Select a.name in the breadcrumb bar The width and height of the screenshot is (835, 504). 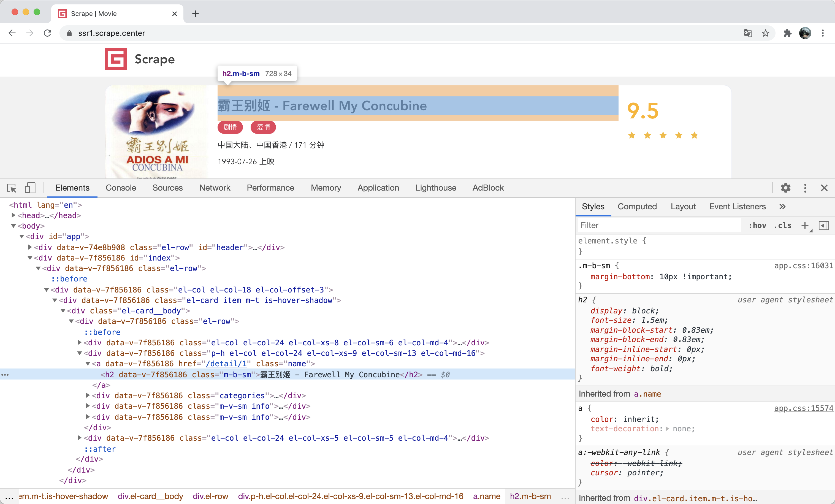[486, 496]
